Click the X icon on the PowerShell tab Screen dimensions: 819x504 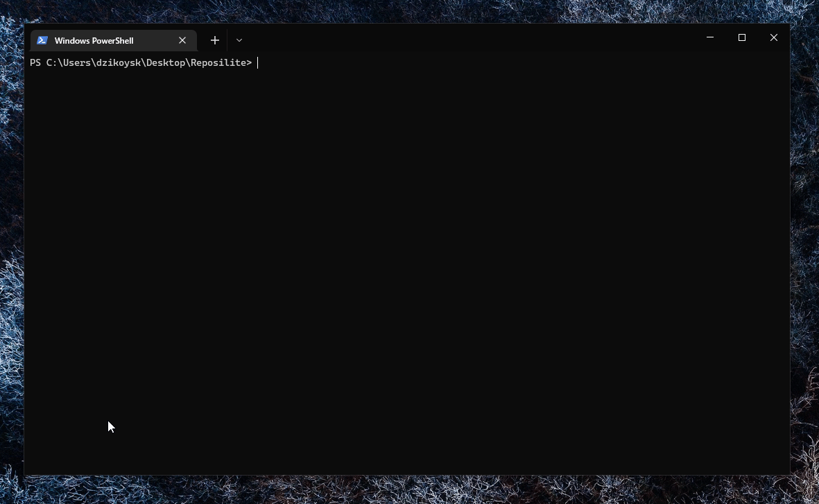(x=182, y=40)
